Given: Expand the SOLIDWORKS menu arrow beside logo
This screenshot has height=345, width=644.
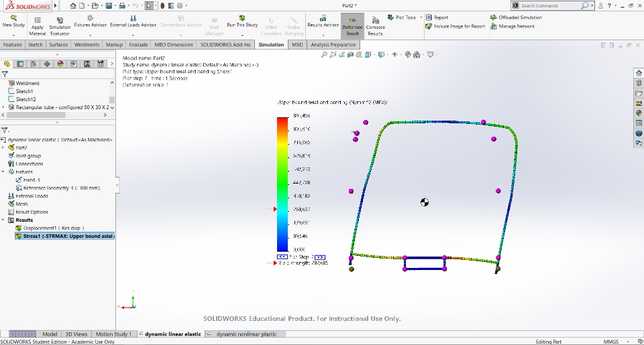Looking at the screenshot, I should 56,6.
